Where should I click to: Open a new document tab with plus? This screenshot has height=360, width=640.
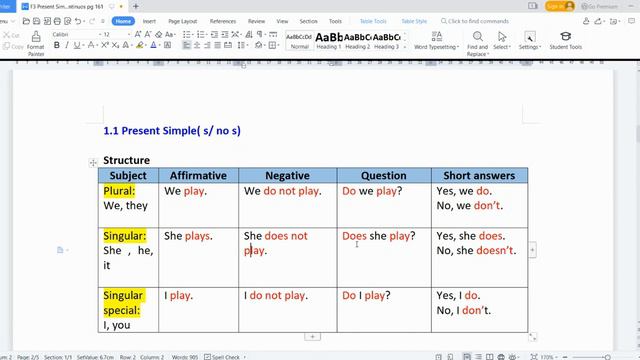[x=136, y=7]
